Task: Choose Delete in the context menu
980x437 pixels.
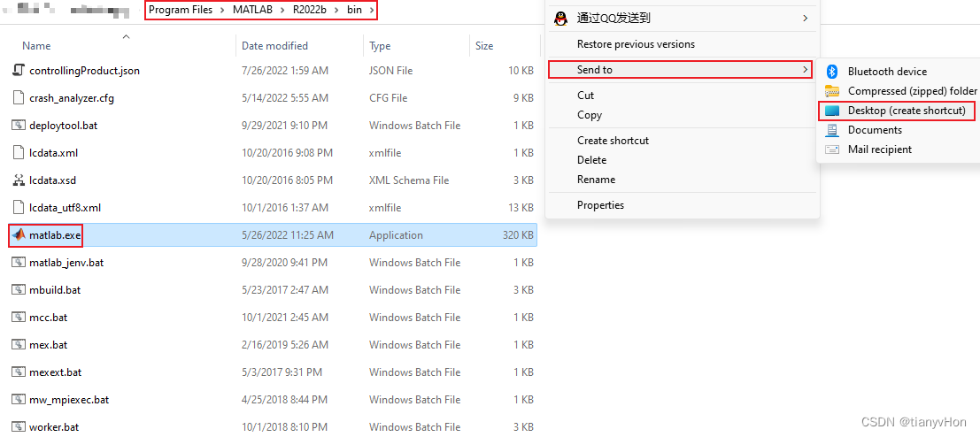Action: point(592,160)
